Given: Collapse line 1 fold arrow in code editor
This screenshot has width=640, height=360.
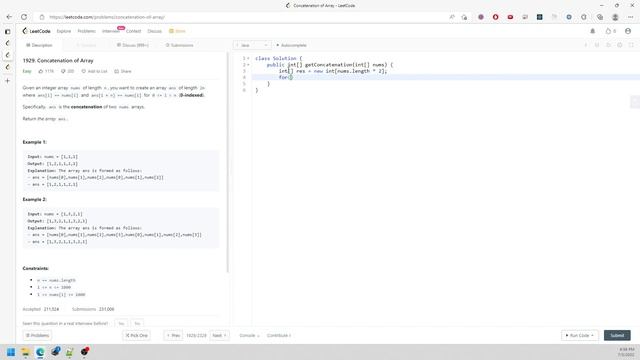Looking at the screenshot, I should pyautogui.click(x=248, y=58).
